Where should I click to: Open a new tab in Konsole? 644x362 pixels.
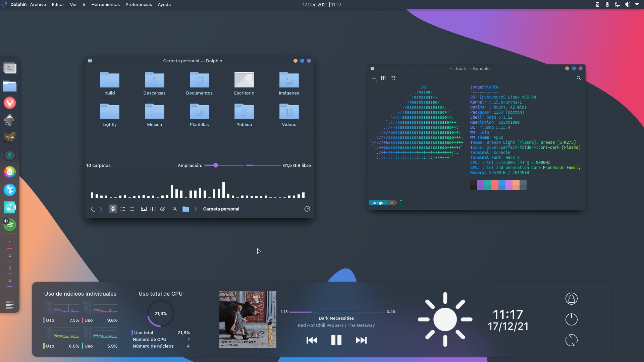click(374, 78)
